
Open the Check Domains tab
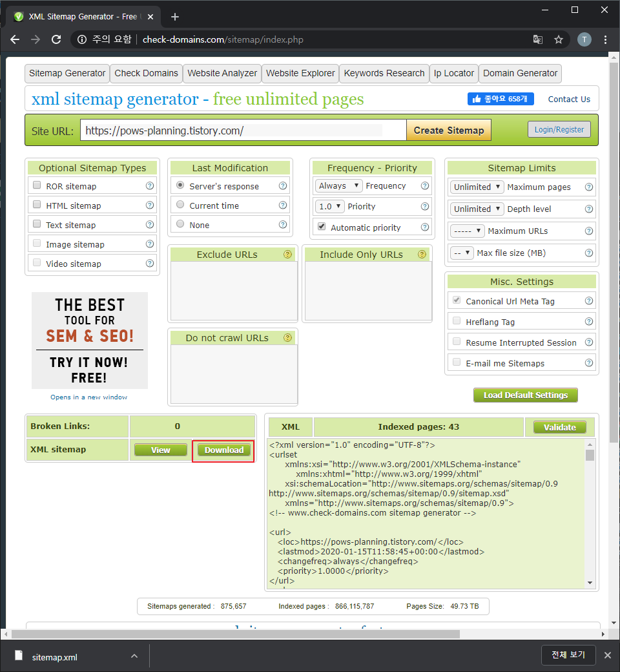pyautogui.click(x=146, y=73)
